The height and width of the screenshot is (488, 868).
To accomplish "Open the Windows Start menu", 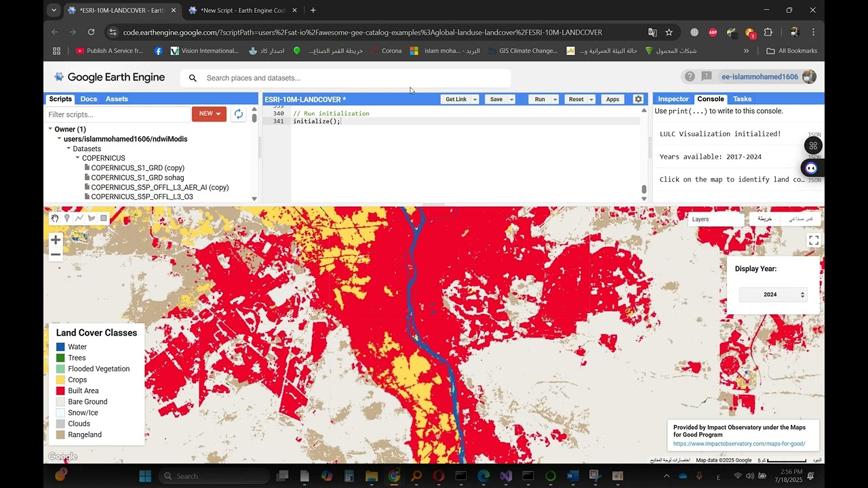I will pyautogui.click(x=146, y=476).
